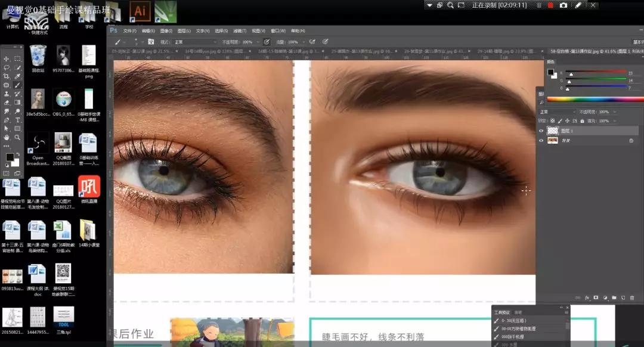Select the Zoom magnifier tool
Screen dimensions: 644x347
coord(17,138)
